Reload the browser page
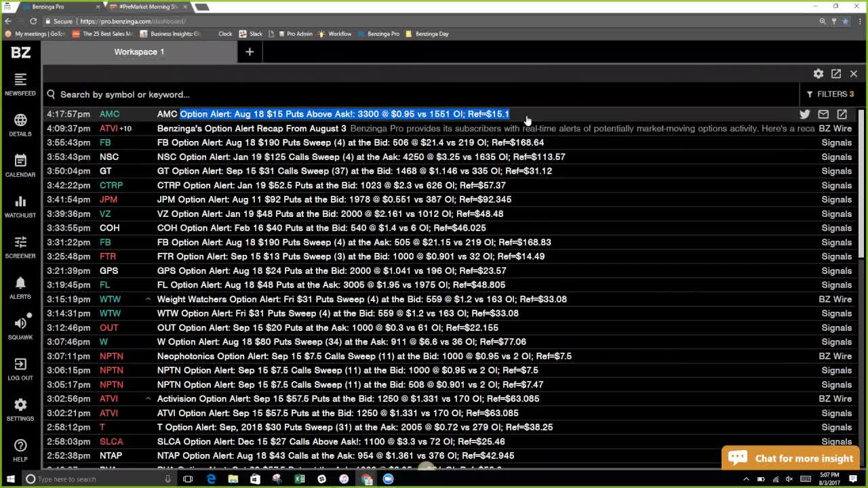 (x=33, y=21)
